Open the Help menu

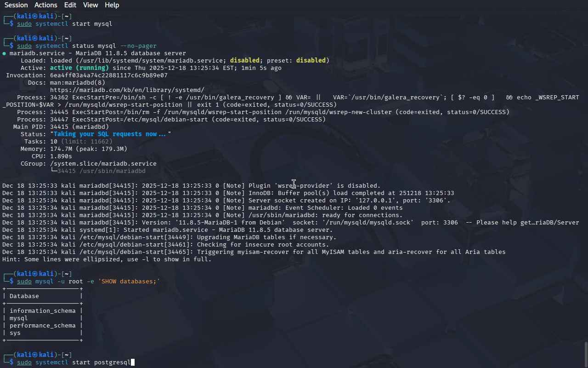coord(112,5)
